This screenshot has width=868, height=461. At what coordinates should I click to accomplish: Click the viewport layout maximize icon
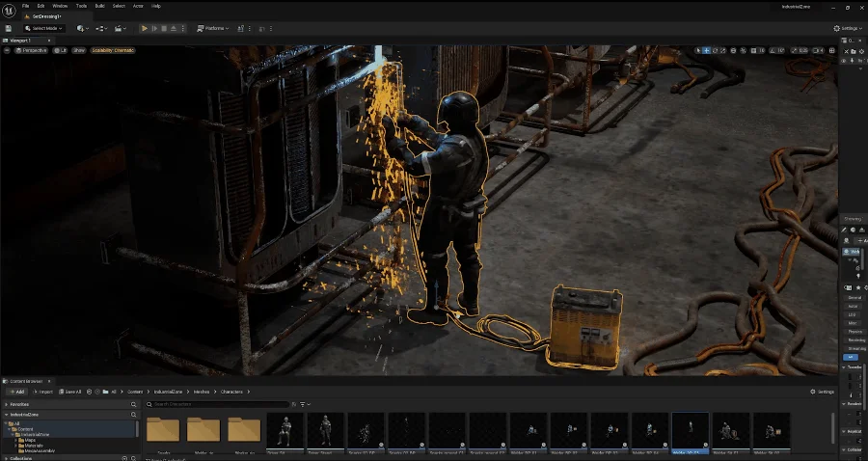click(831, 50)
